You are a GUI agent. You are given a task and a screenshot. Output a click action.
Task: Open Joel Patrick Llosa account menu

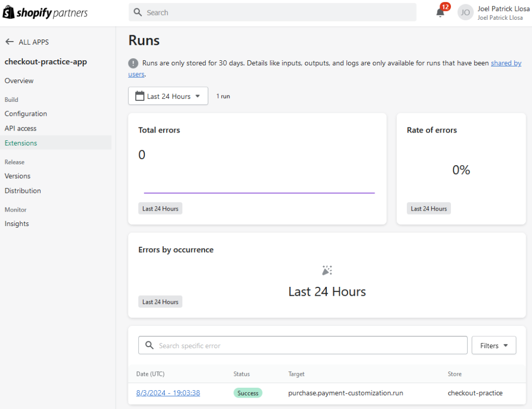[503, 13]
